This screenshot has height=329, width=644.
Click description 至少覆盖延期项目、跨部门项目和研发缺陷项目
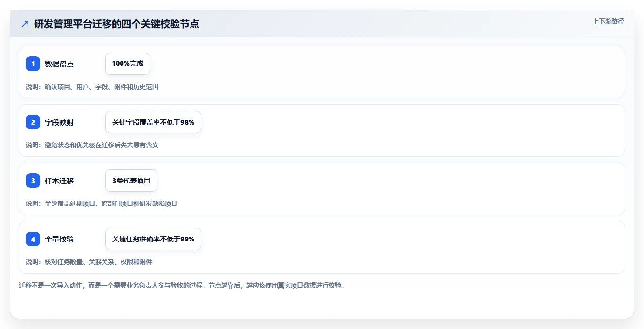111,203
